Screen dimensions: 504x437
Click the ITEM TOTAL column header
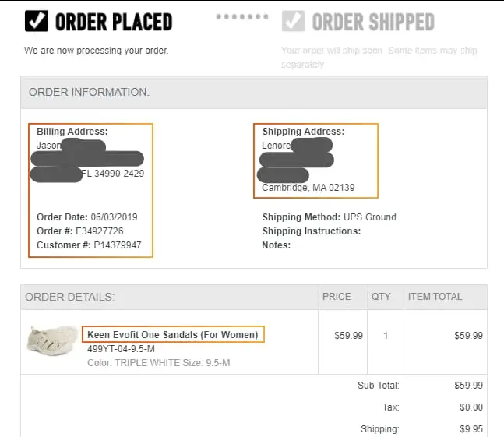pyautogui.click(x=435, y=297)
